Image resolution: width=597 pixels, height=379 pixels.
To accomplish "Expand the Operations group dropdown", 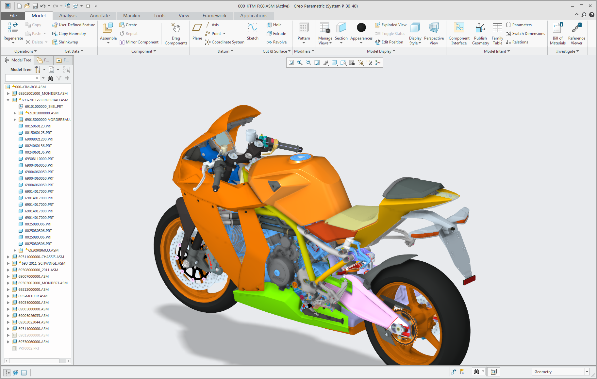I will pos(25,51).
